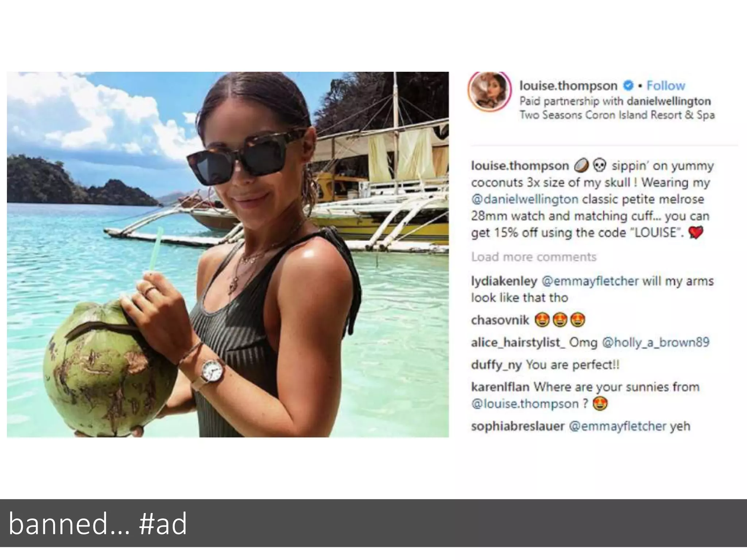Image resolution: width=747 pixels, height=560 pixels.
Task: Click chasovnik's heart-eyes emoji trio
Action: [x=560, y=320]
